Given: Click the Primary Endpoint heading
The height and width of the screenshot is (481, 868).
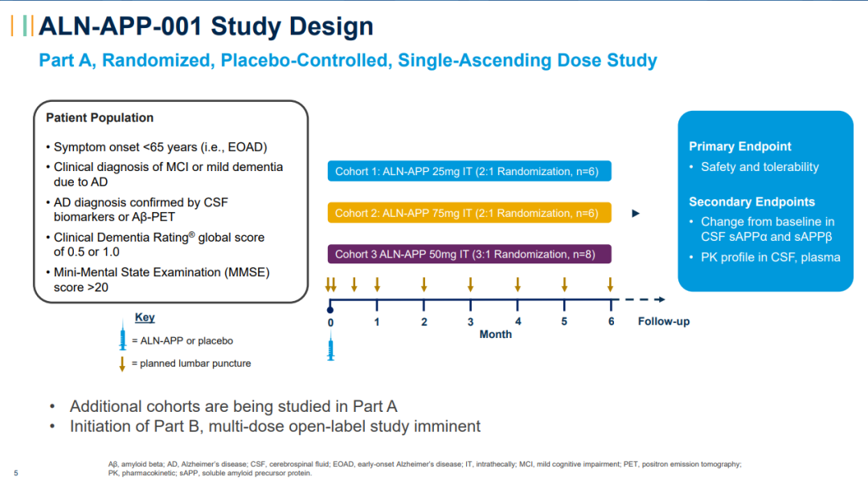Looking at the screenshot, I should pos(739,146).
